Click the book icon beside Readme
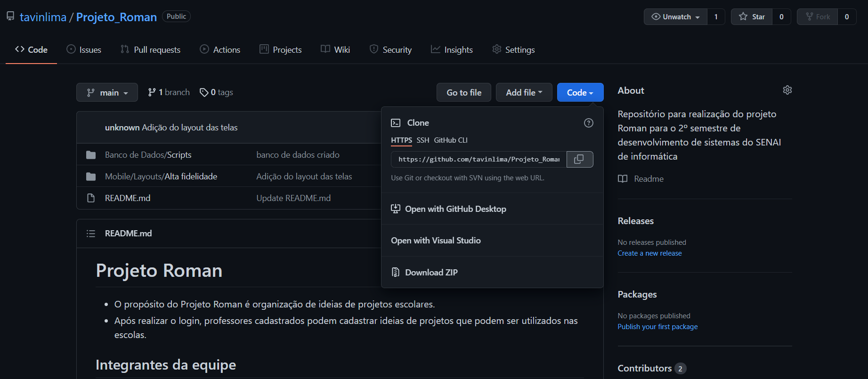This screenshot has height=379, width=868. [623, 179]
